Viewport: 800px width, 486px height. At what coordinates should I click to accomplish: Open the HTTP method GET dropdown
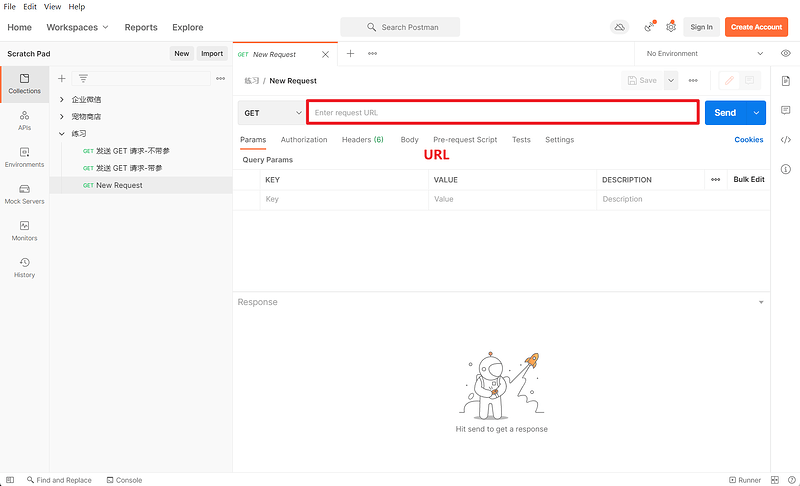(x=271, y=113)
